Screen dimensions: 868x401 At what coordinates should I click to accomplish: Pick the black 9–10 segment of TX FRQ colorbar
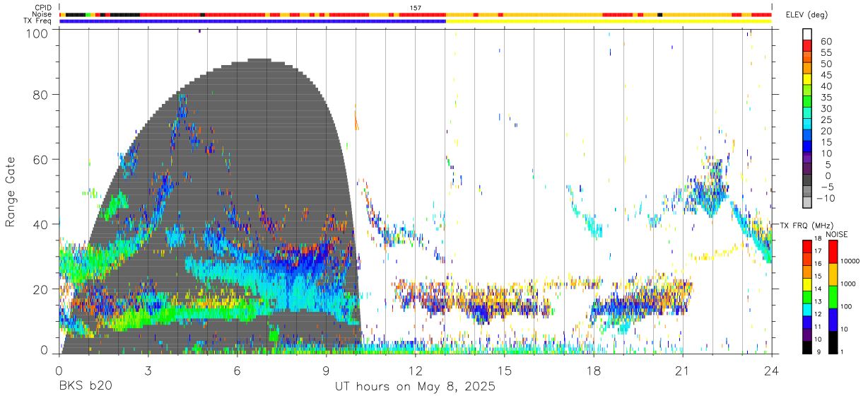[807, 347]
